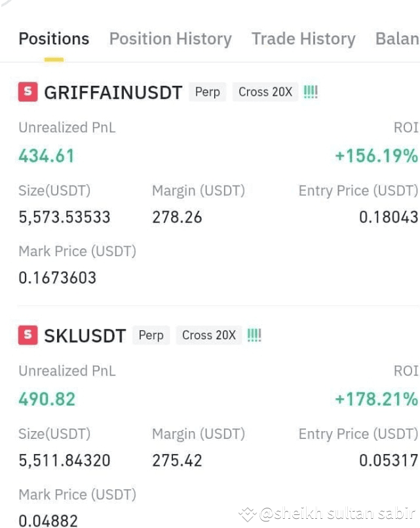Click the Unrealized PnL value 490.82
This screenshot has height=528, width=420.
click(x=47, y=399)
